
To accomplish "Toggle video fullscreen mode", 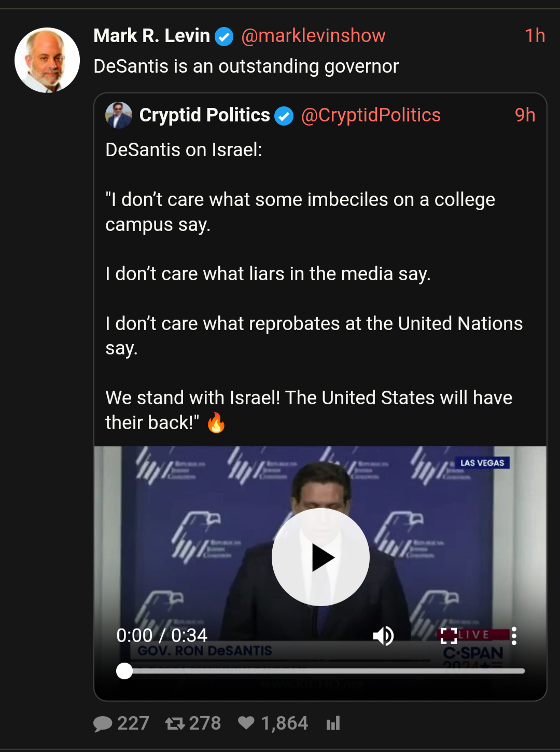I will click(449, 636).
